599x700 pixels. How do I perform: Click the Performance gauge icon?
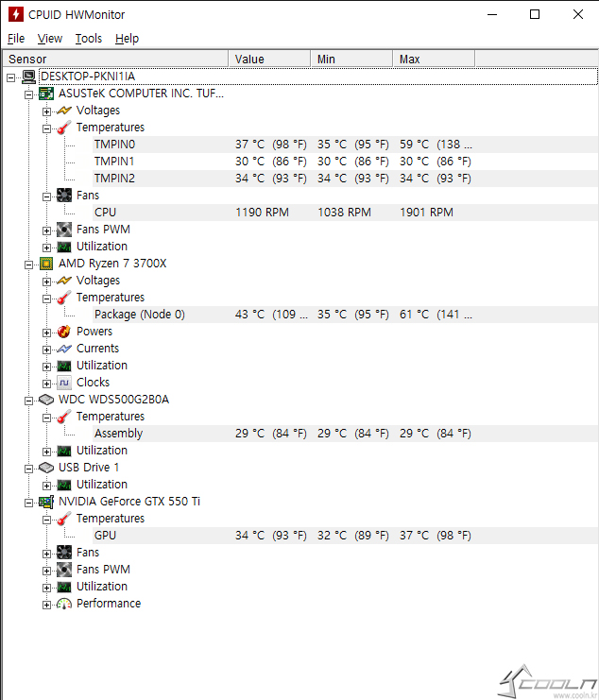tap(64, 604)
